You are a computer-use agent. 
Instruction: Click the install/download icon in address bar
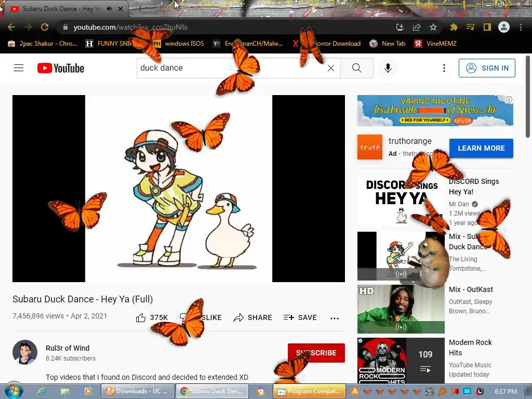400,27
